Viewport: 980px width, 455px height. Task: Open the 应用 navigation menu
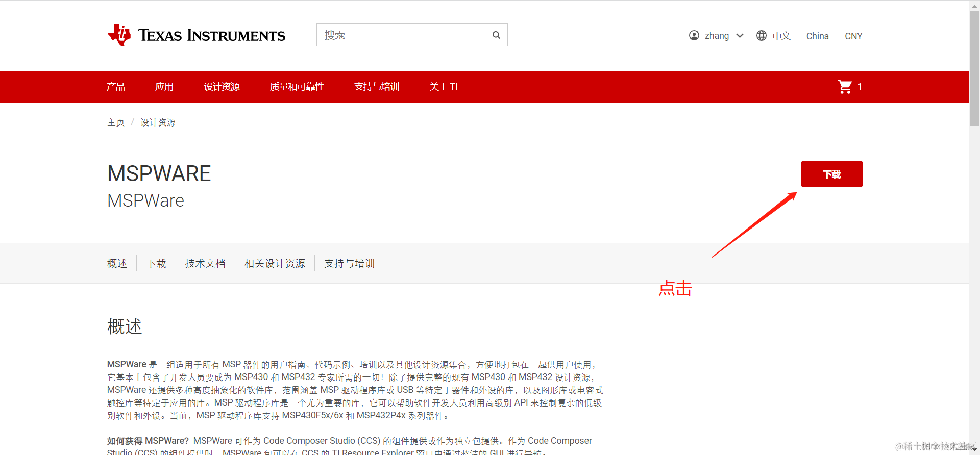click(x=164, y=87)
